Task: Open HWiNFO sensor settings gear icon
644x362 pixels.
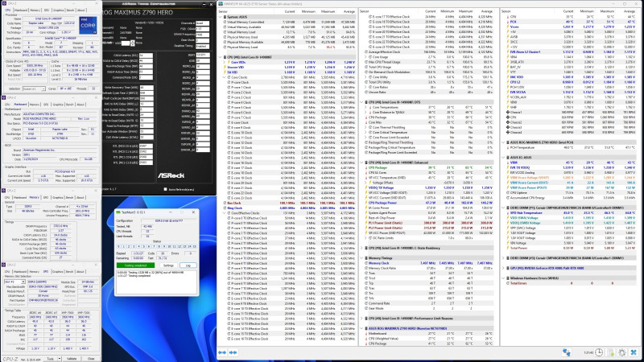Action: point(621,352)
